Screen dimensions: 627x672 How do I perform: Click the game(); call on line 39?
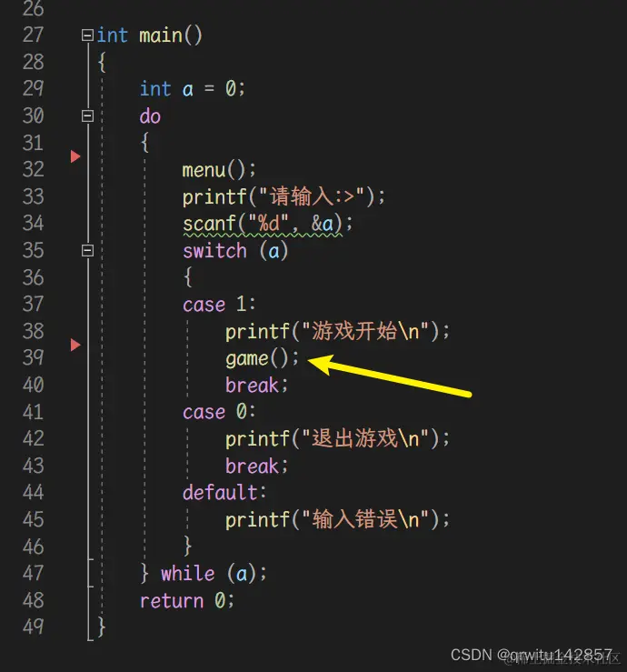[x=262, y=358]
